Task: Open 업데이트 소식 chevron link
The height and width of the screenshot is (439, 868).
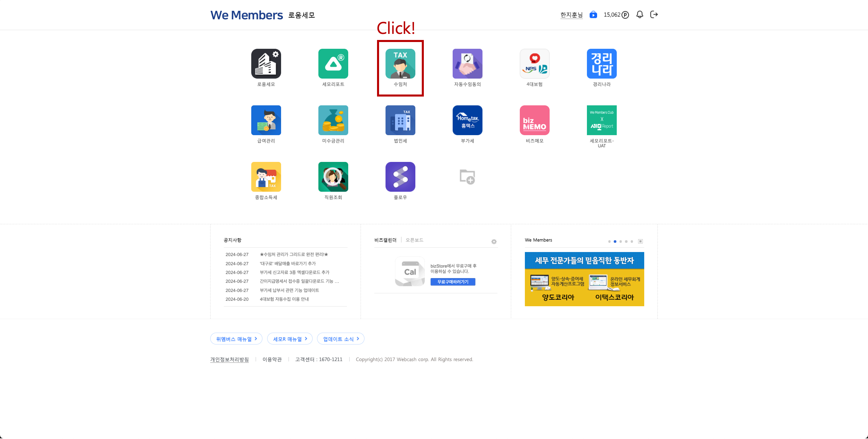Action: (x=340, y=339)
